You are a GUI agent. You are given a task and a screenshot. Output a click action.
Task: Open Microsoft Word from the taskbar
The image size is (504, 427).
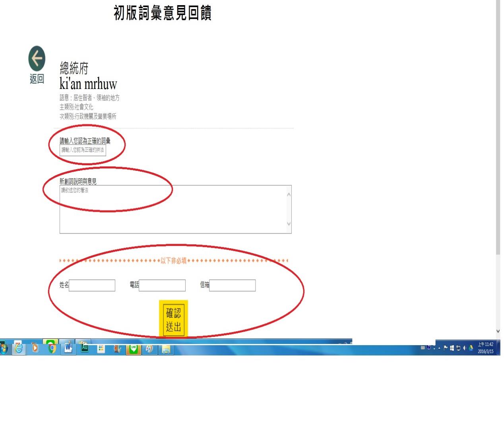click(68, 348)
